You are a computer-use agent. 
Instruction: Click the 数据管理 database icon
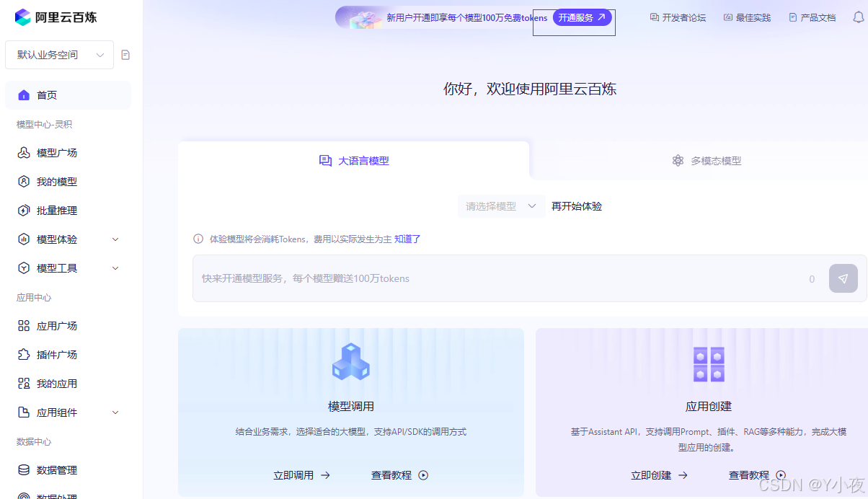pos(24,470)
